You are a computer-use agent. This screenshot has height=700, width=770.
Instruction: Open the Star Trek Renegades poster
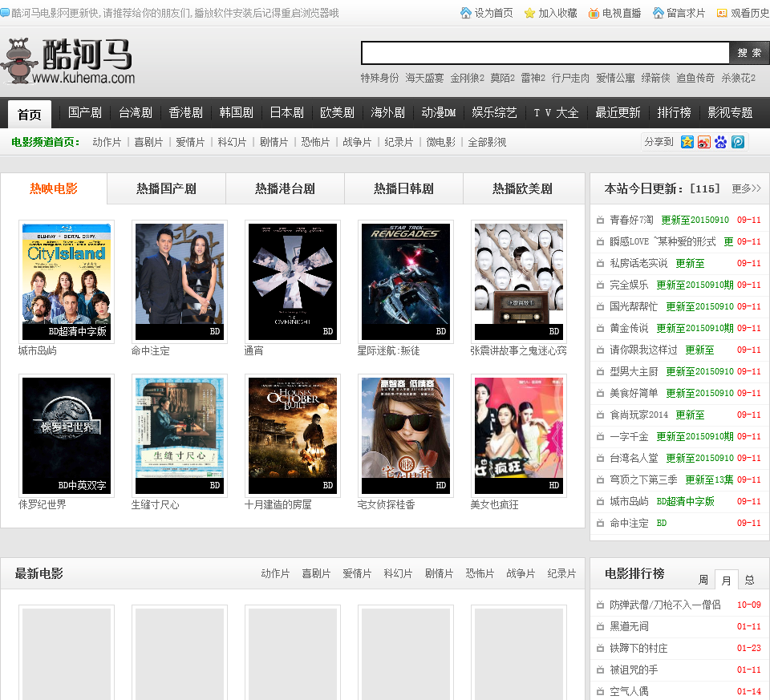click(406, 281)
